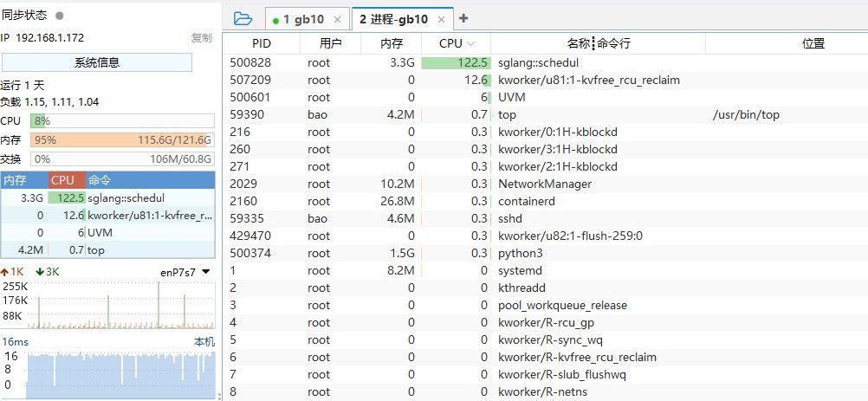Click PID cell 500828
This screenshot has width=868, height=401.
pyautogui.click(x=250, y=62)
